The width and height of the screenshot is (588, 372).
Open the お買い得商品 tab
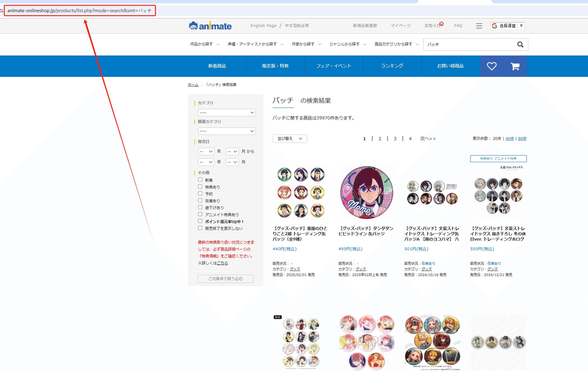click(x=450, y=66)
